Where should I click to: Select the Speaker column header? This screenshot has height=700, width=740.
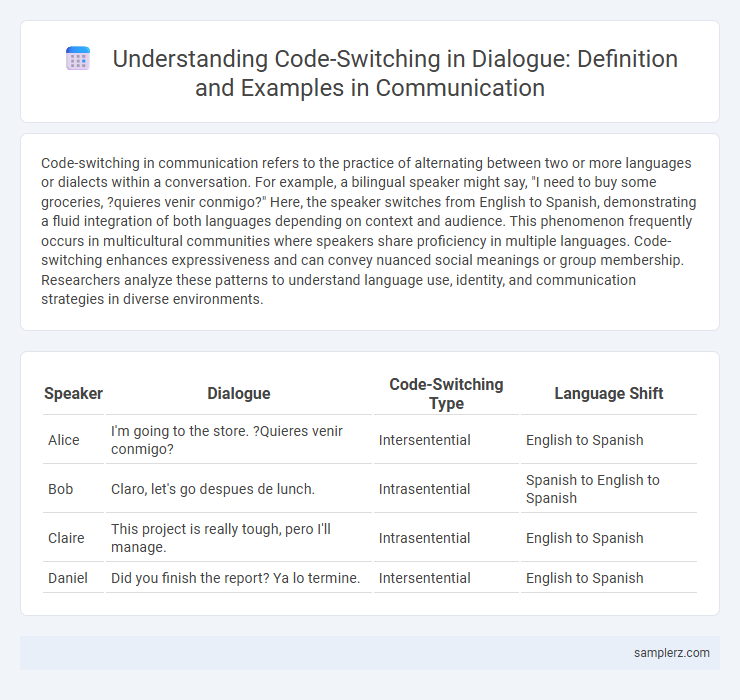coord(73,394)
